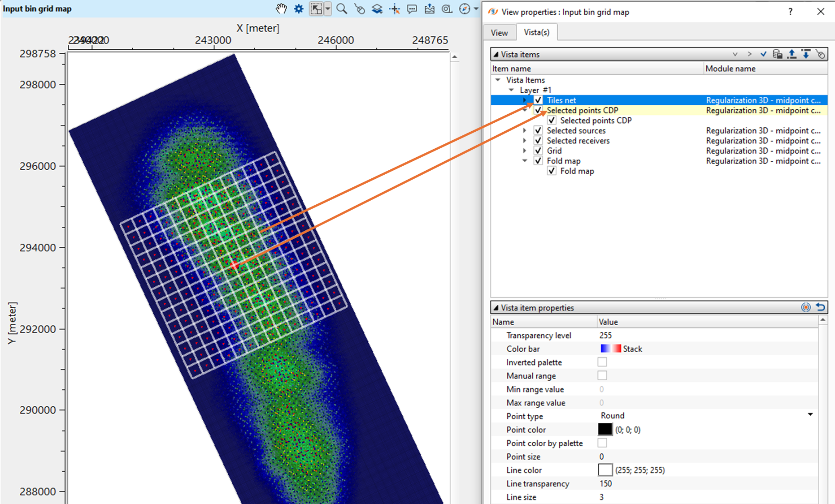Select the Pan (hand) tool
This screenshot has height=504, width=835.
tap(281, 9)
